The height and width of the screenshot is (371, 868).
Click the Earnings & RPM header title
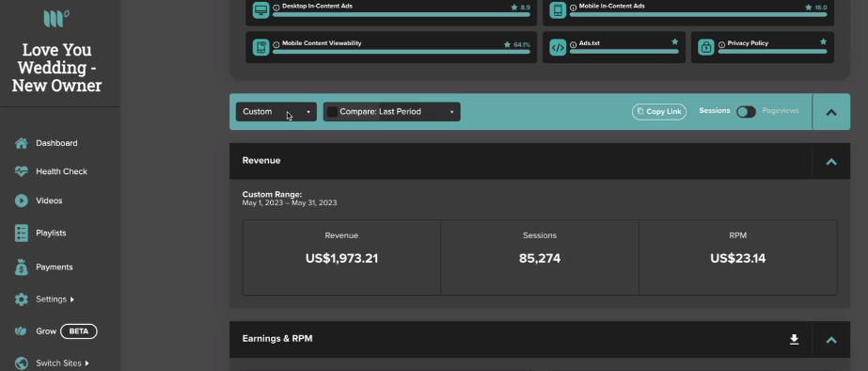pyautogui.click(x=277, y=339)
